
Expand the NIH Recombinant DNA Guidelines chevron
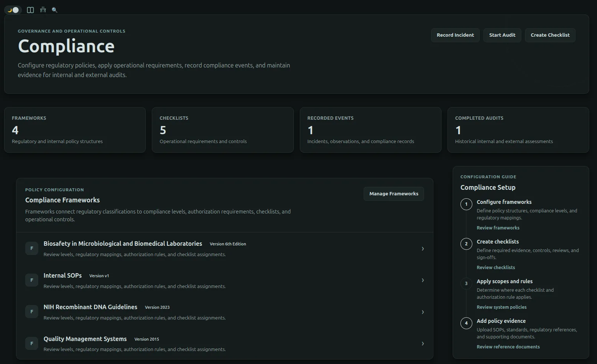(423, 312)
